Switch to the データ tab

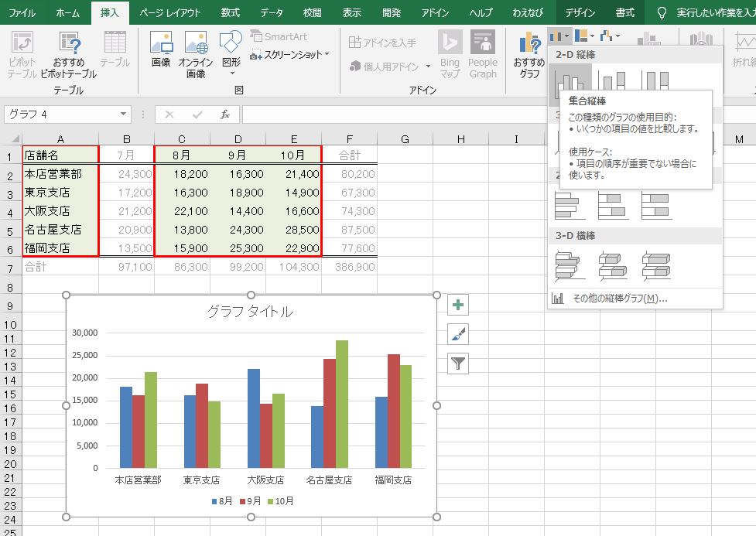[272, 12]
